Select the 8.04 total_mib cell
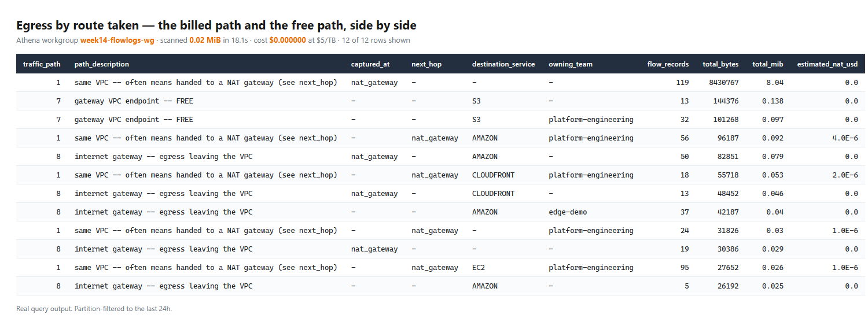 775,83
